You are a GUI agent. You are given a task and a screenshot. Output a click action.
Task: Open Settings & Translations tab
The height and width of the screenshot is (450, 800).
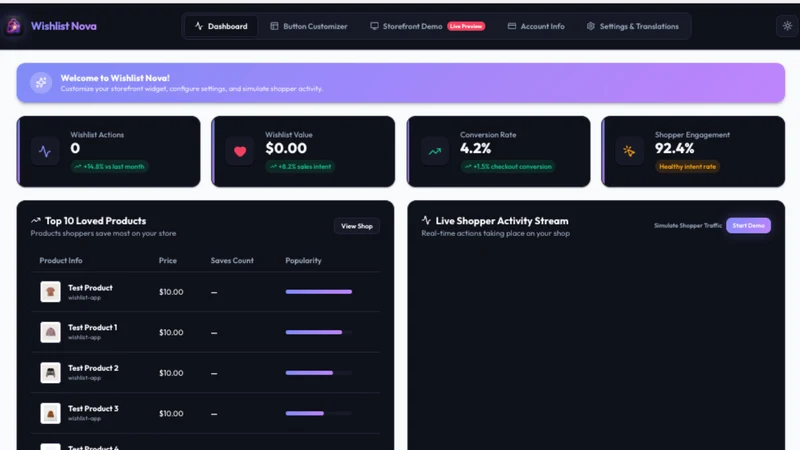[x=633, y=26]
